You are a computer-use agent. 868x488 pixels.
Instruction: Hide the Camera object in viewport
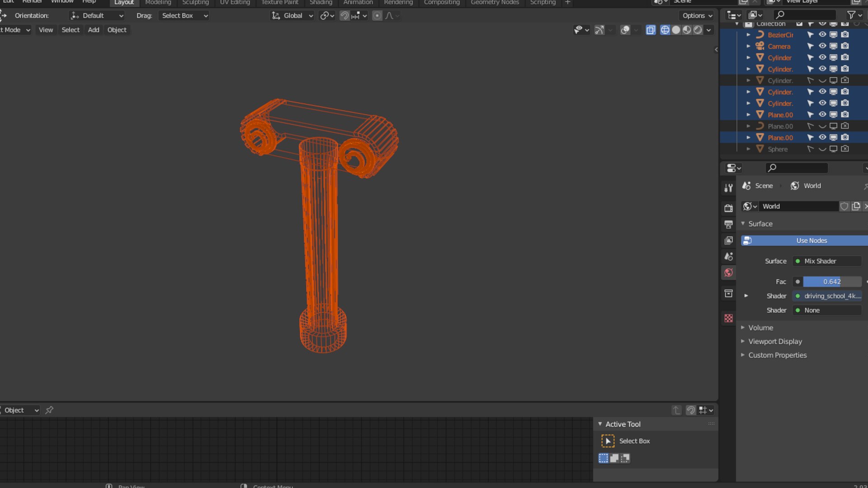[822, 46]
